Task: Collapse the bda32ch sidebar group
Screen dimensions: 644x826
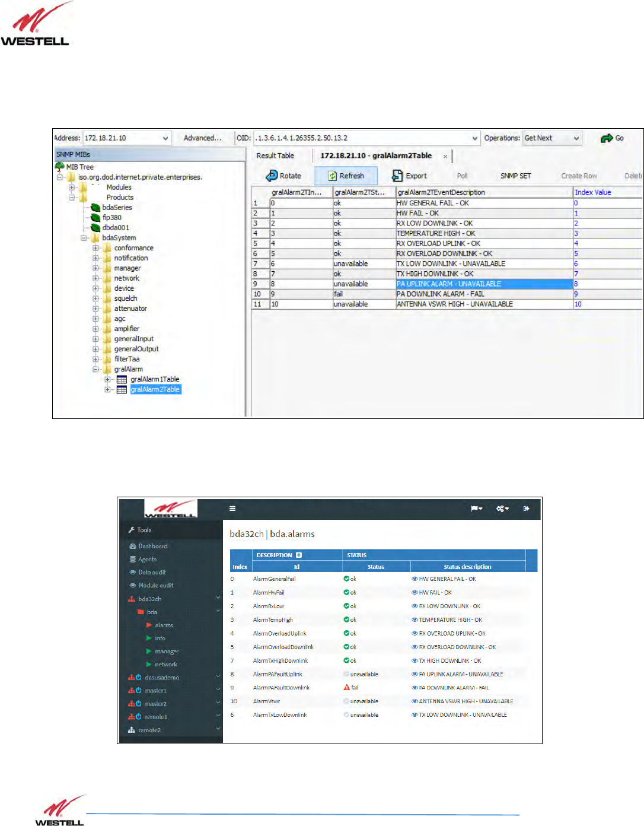Action: coord(218,598)
